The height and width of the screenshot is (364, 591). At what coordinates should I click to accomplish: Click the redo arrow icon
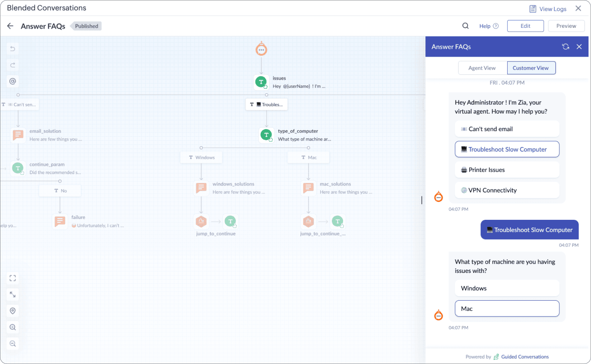13,65
